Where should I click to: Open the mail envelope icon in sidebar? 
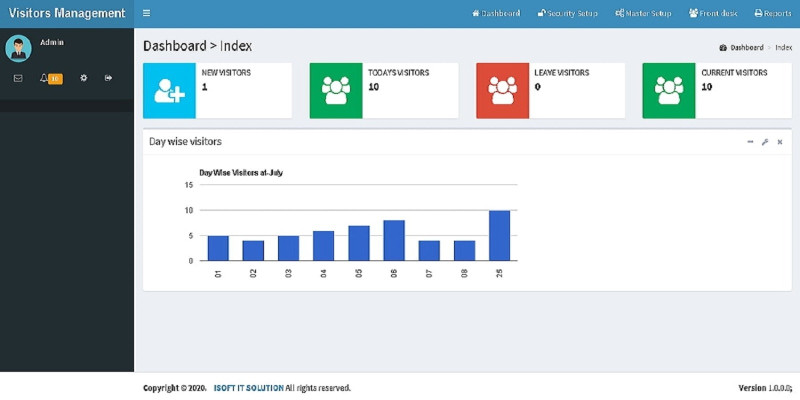coord(18,78)
